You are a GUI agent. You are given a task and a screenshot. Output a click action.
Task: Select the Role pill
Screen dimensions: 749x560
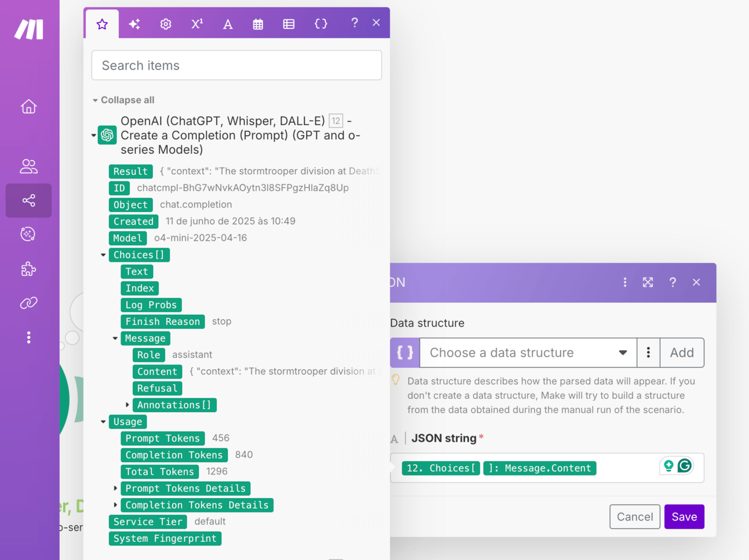pyautogui.click(x=148, y=355)
